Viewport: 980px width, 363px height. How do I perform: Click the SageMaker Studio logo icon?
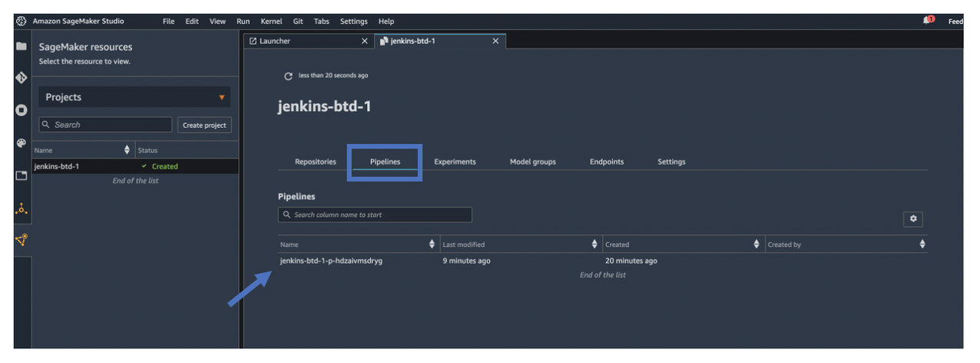click(22, 21)
